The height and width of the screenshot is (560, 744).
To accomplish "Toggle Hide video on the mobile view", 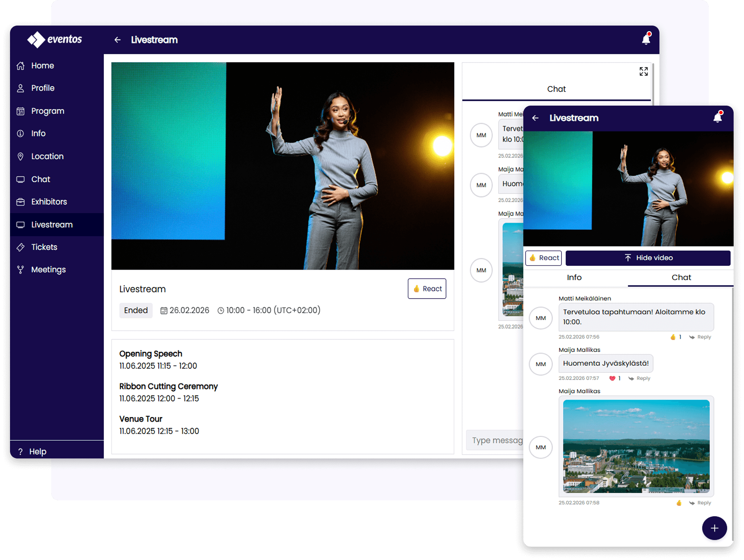I will click(x=648, y=258).
